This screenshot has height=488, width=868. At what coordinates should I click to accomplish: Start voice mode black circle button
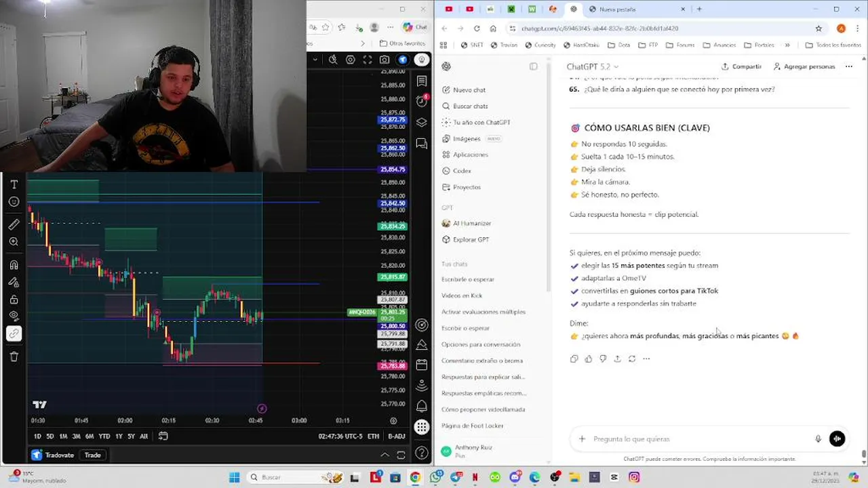pyautogui.click(x=837, y=439)
